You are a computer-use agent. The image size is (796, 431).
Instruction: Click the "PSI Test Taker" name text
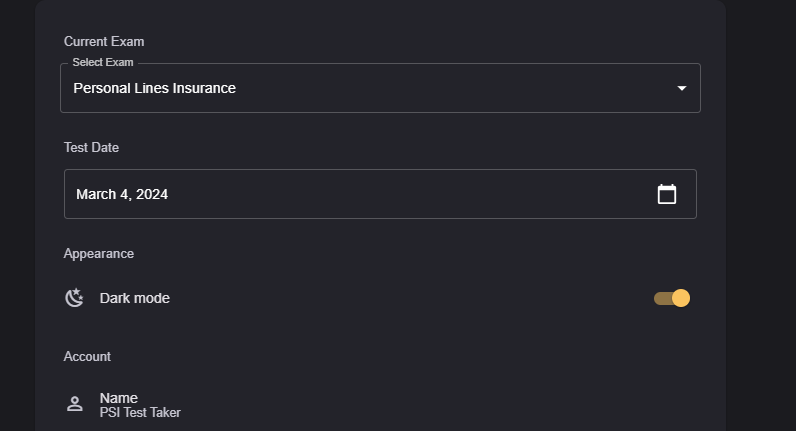tap(140, 412)
